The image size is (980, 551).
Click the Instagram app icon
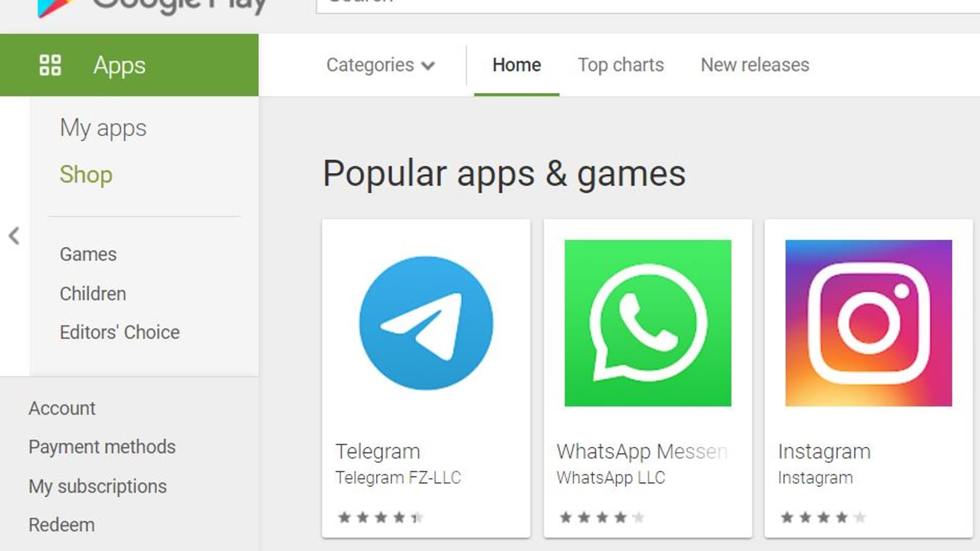[x=869, y=323]
